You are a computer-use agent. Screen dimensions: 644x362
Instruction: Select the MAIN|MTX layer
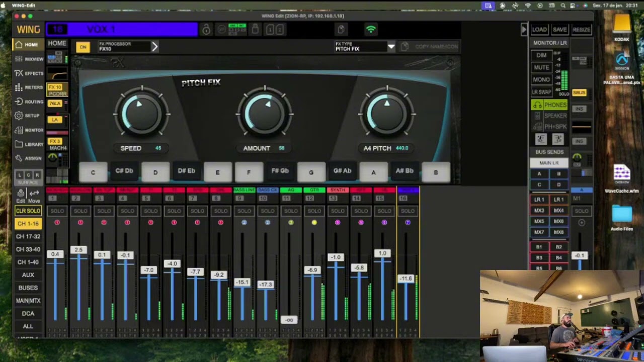tap(28, 301)
